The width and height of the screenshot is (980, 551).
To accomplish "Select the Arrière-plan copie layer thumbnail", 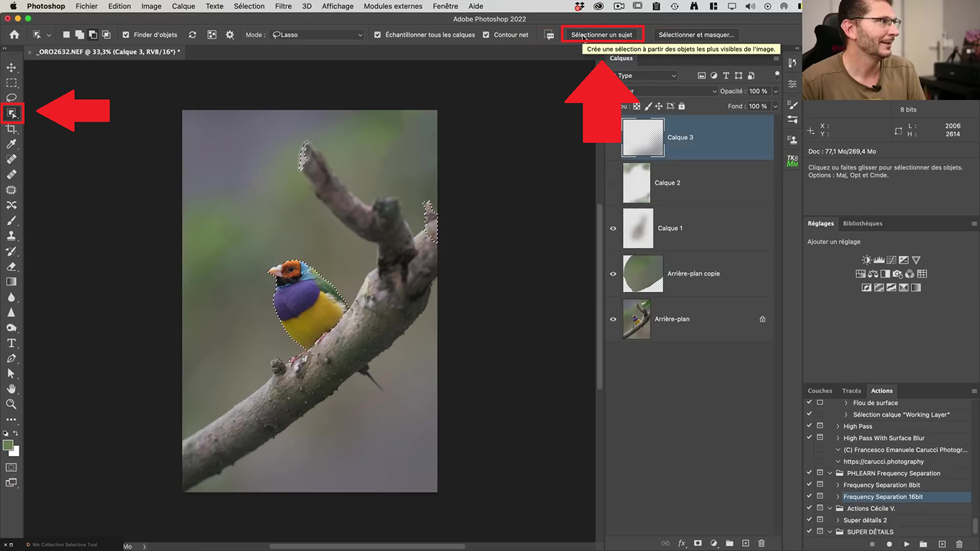I will (x=642, y=273).
